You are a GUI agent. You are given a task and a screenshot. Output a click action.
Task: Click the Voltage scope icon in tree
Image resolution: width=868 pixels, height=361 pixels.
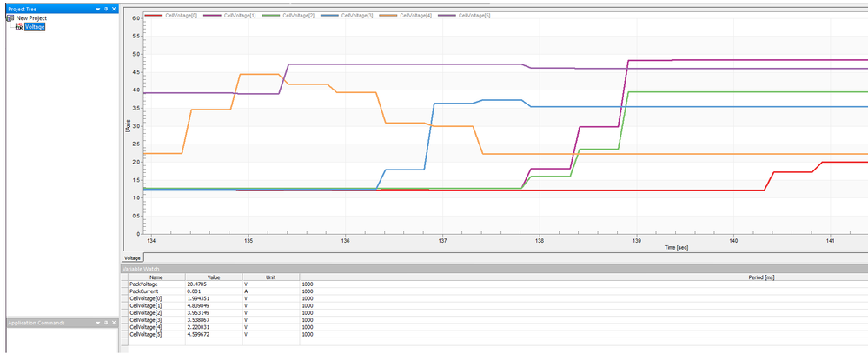coord(19,27)
